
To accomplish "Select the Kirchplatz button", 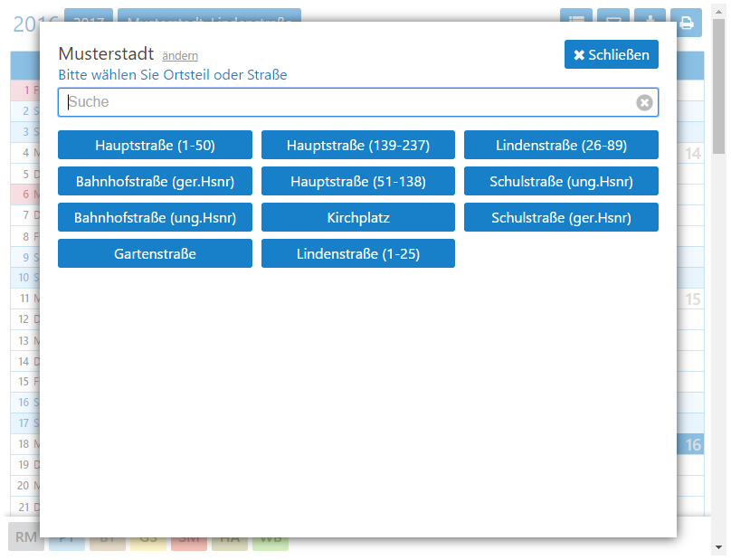I will pyautogui.click(x=358, y=217).
